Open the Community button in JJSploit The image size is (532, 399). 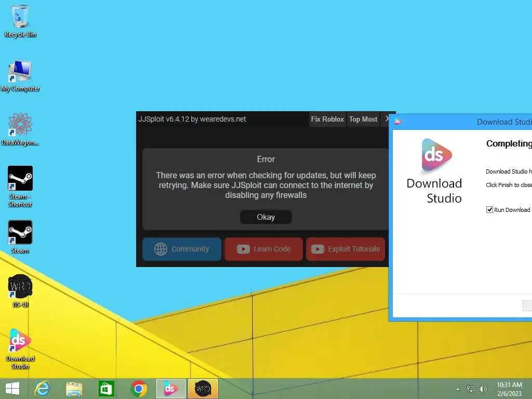182,249
